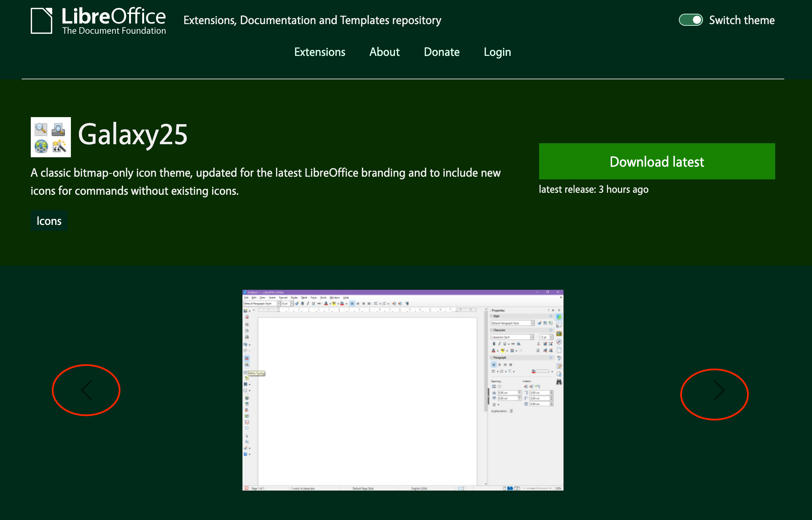Open Default Paragraph Style dropdown in preview toolbar
This screenshot has height=520, width=812.
[x=279, y=304]
